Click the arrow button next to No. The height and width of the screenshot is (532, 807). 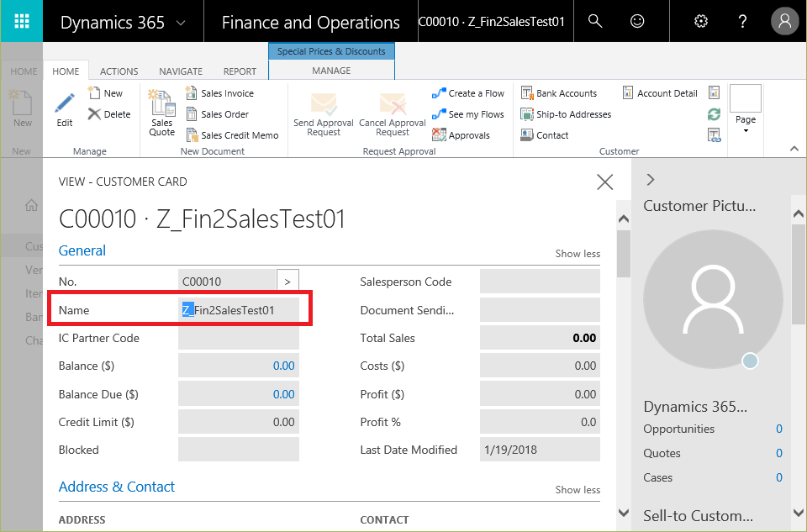(x=287, y=282)
